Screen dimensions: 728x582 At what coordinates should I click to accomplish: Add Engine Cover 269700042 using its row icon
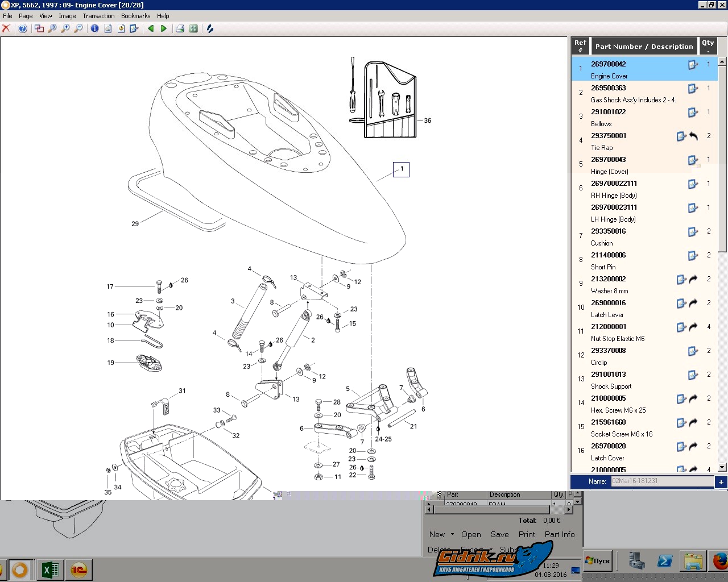693,65
